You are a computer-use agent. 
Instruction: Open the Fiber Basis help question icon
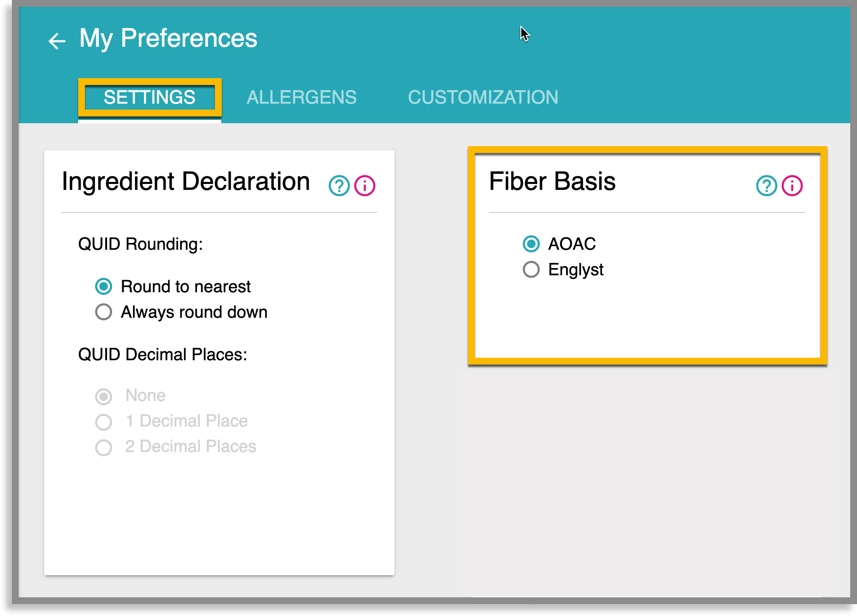pos(767,186)
